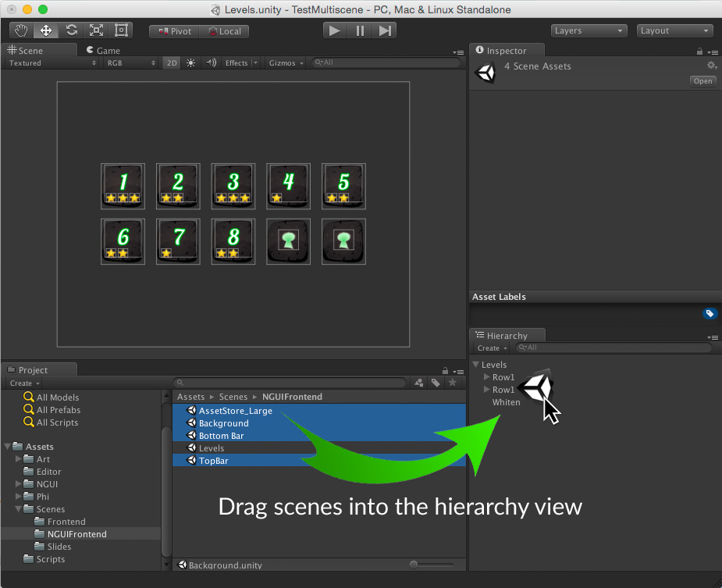Search by label icon in Project
722x588 pixels.
click(436, 383)
